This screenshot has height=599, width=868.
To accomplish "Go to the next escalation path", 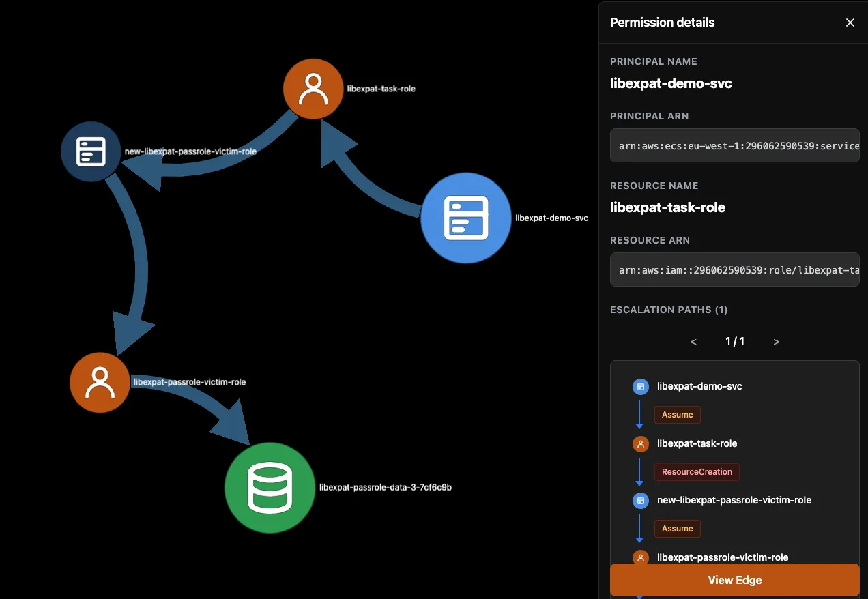I will click(x=776, y=342).
